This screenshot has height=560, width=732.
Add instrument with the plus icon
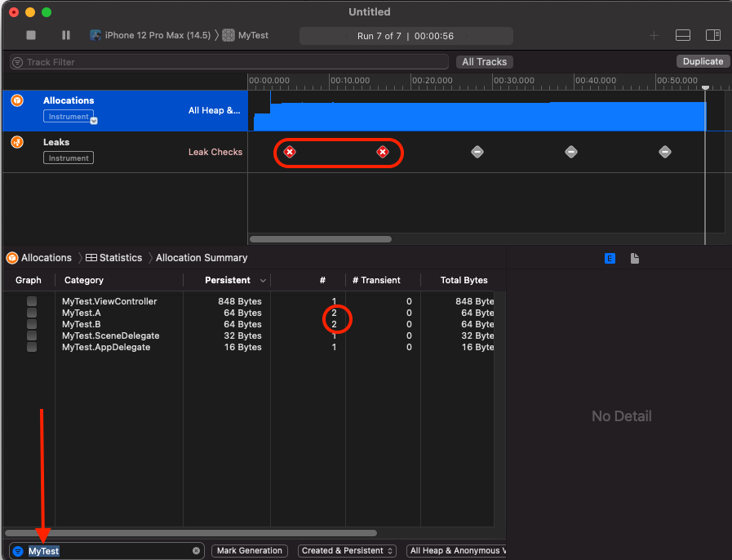(654, 35)
